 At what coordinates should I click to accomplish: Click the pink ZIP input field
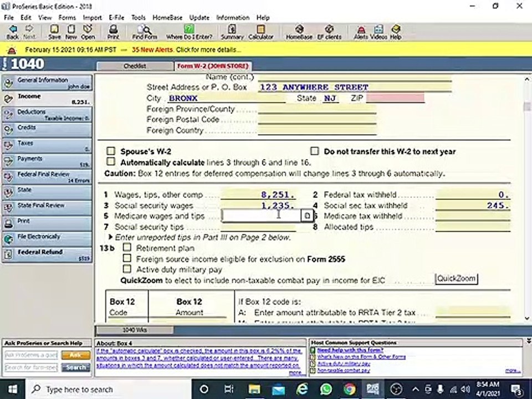(395, 98)
